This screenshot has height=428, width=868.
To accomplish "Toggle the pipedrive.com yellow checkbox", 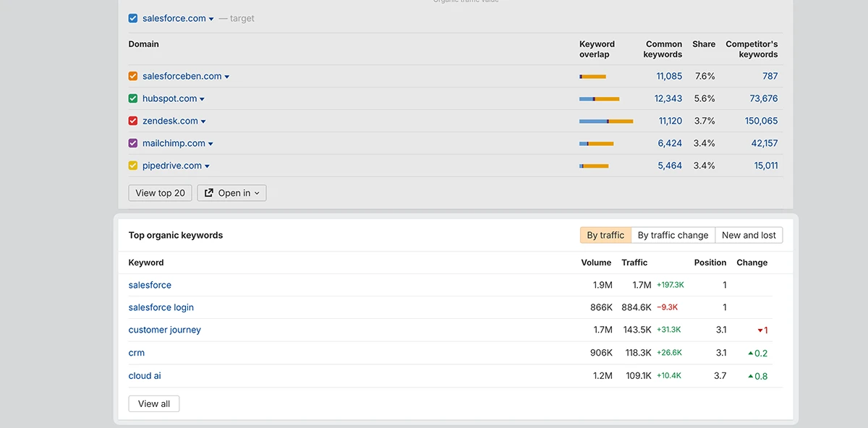I will pos(133,166).
